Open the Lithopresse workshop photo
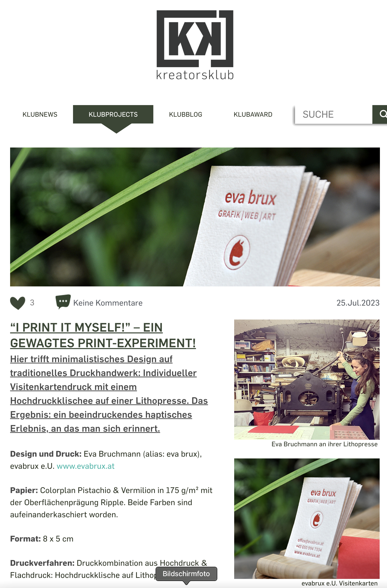The image size is (387, 588). 307,380
